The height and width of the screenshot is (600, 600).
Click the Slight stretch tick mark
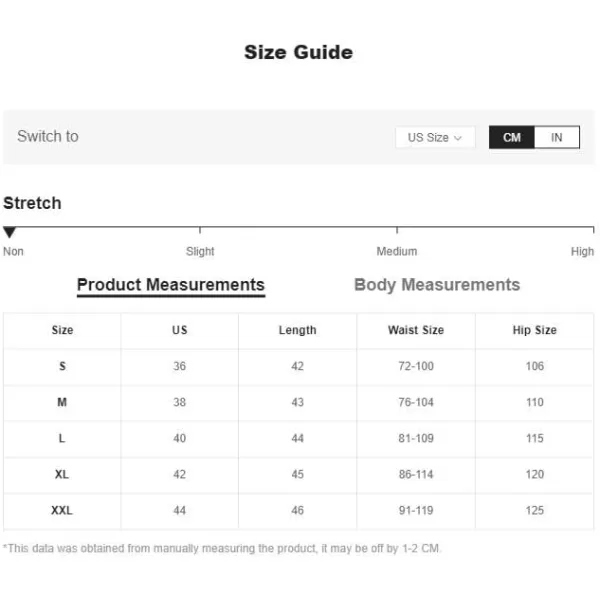(x=200, y=230)
